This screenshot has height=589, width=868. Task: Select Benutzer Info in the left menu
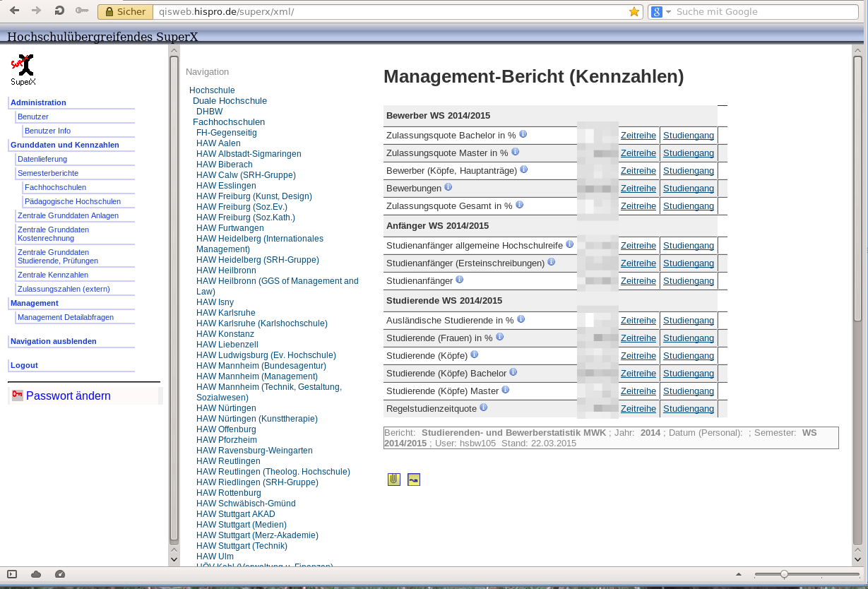(47, 131)
